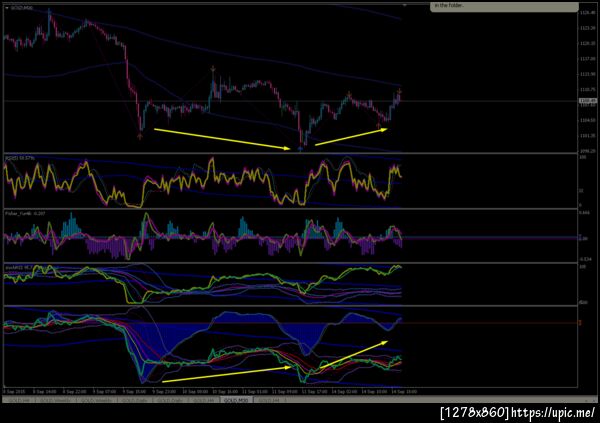Select the blue fractal arrow at the lowest price low
Image resolution: width=600 pixels, height=423 pixels.
click(300, 149)
